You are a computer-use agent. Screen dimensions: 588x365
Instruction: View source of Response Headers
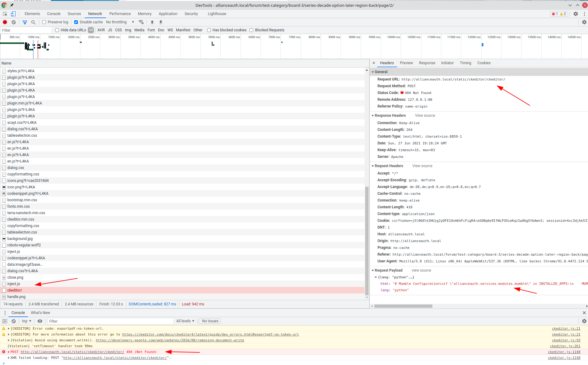click(425, 116)
